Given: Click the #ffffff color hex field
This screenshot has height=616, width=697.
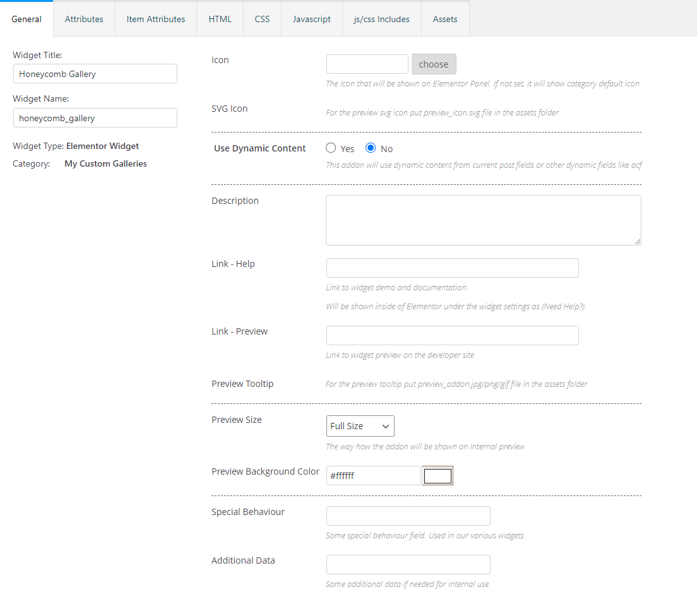Looking at the screenshot, I should tap(373, 475).
